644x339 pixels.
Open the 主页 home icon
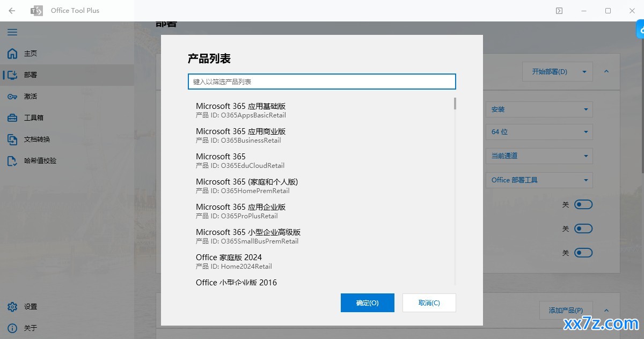point(12,54)
